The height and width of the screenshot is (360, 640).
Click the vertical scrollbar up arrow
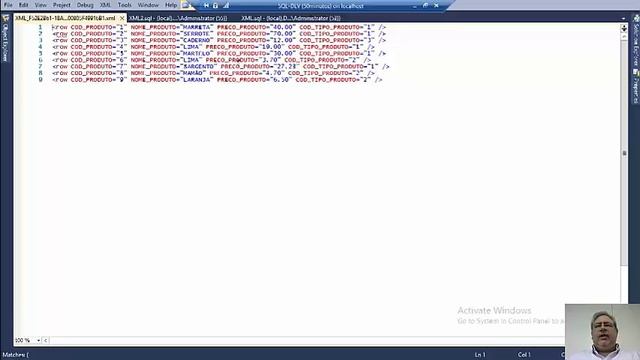click(624, 37)
